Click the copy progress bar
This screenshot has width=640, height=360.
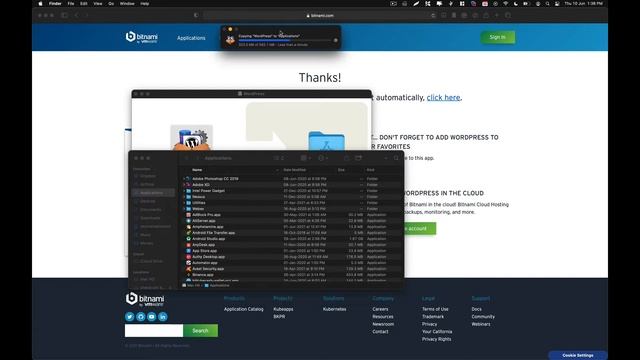click(285, 40)
